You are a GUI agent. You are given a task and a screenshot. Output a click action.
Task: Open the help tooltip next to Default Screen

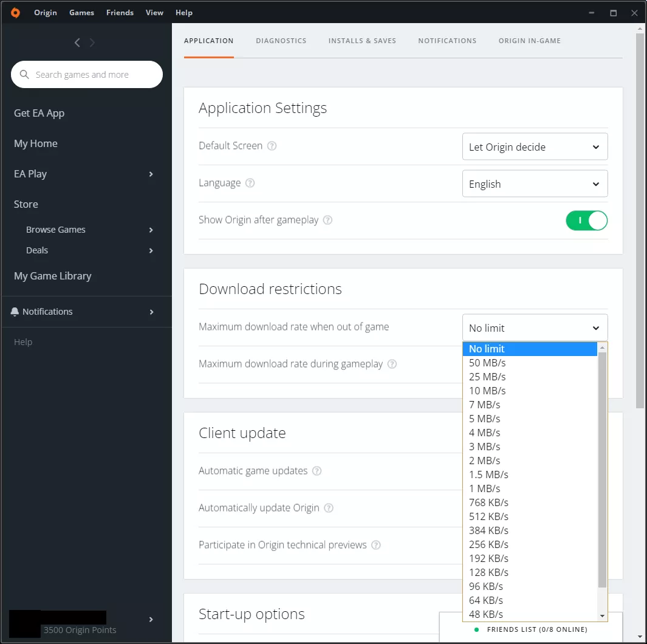tap(272, 146)
